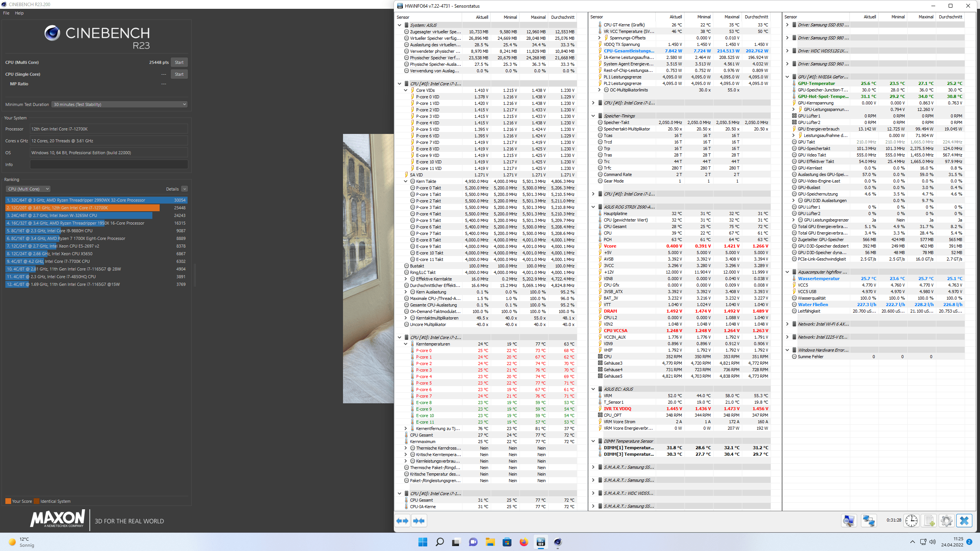
Task: Open the HWiNFO summary monitor icon
Action: coord(849,521)
